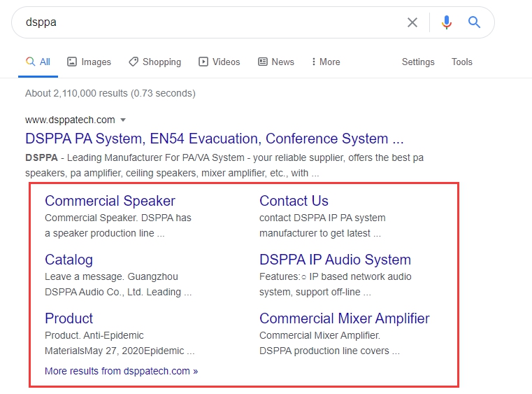Click the text 'Leave a message. Guangzhou'
The height and width of the screenshot is (394, 532).
(111, 276)
